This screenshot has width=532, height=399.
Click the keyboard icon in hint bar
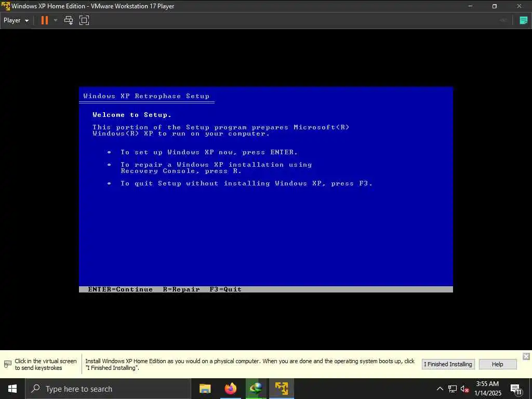(7, 364)
